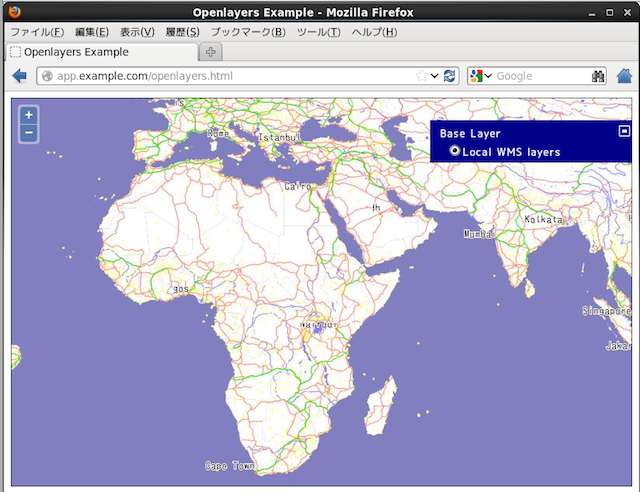
Task: Collapse the Base Layer switcher panel
Action: tap(624, 131)
